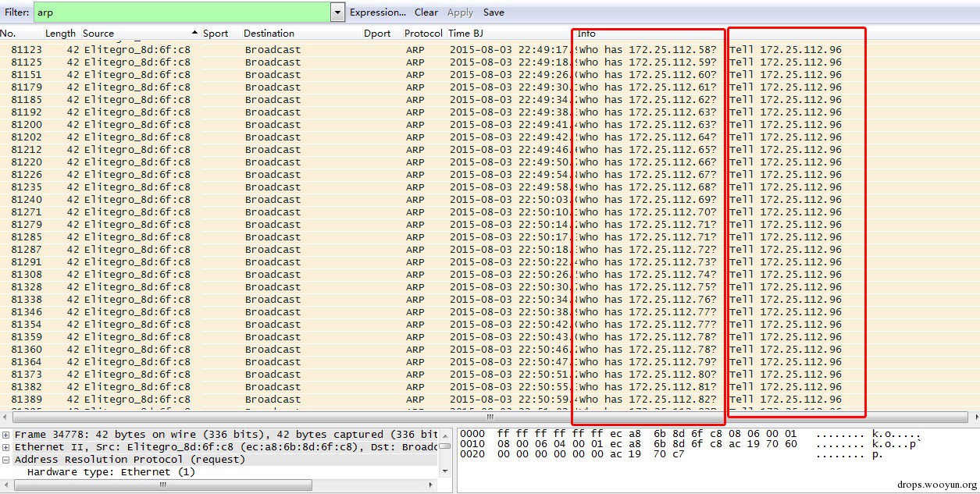Sort by the Protocol column header
Image resolution: width=980 pixels, height=494 pixels.
click(x=423, y=34)
